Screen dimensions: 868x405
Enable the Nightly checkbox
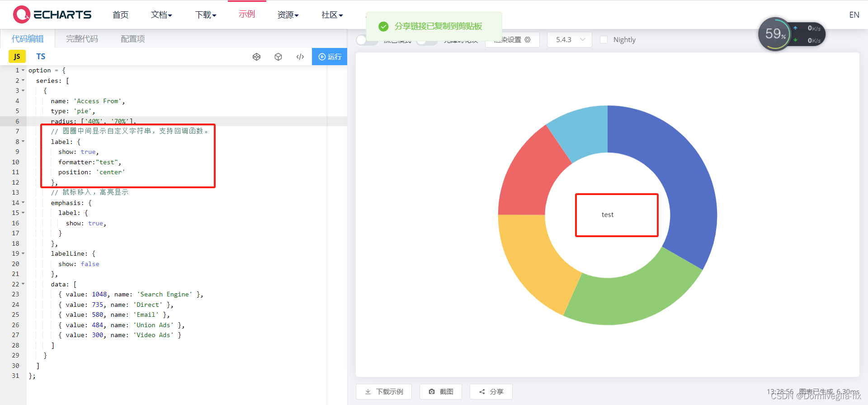click(604, 40)
